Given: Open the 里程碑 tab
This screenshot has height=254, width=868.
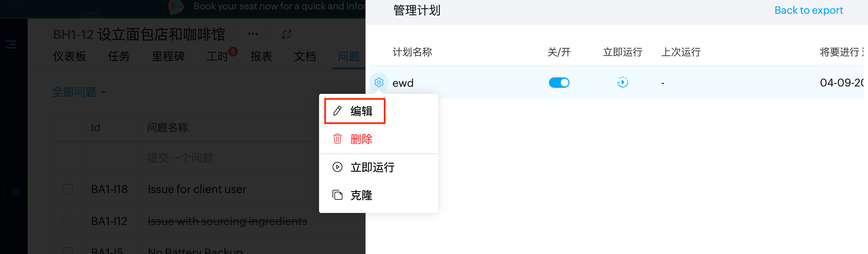Looking at the screenshot, I should click(x=168, y=56).
